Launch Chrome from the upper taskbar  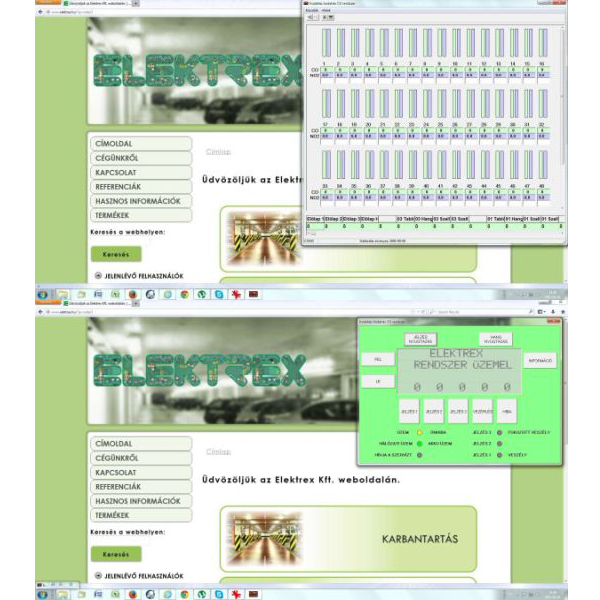coord(185,295)
